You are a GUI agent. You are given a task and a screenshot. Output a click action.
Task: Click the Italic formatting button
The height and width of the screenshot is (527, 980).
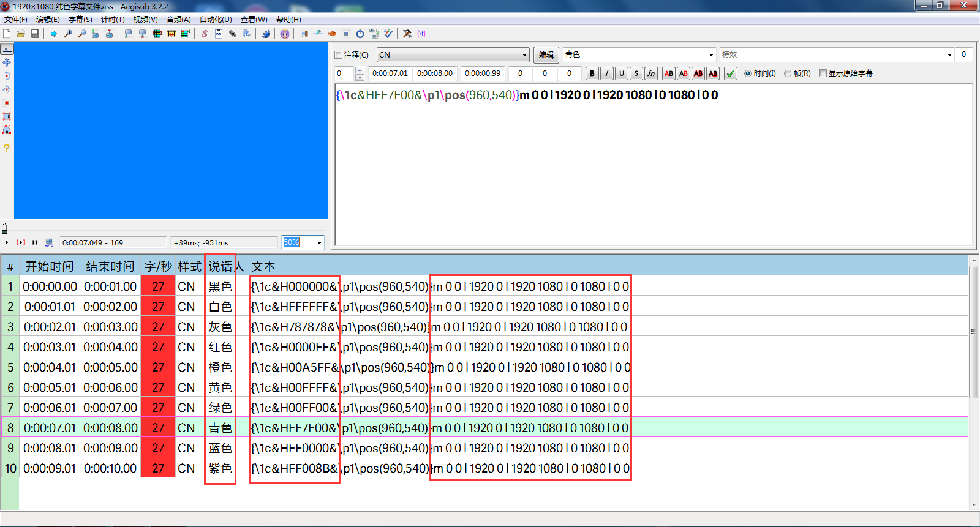coord(606,73)
